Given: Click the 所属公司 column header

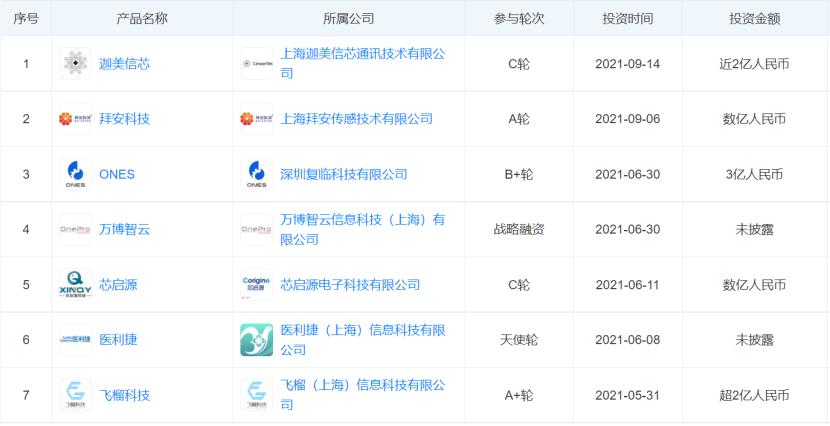Looking at the screenshot, I should pos(348,19).
